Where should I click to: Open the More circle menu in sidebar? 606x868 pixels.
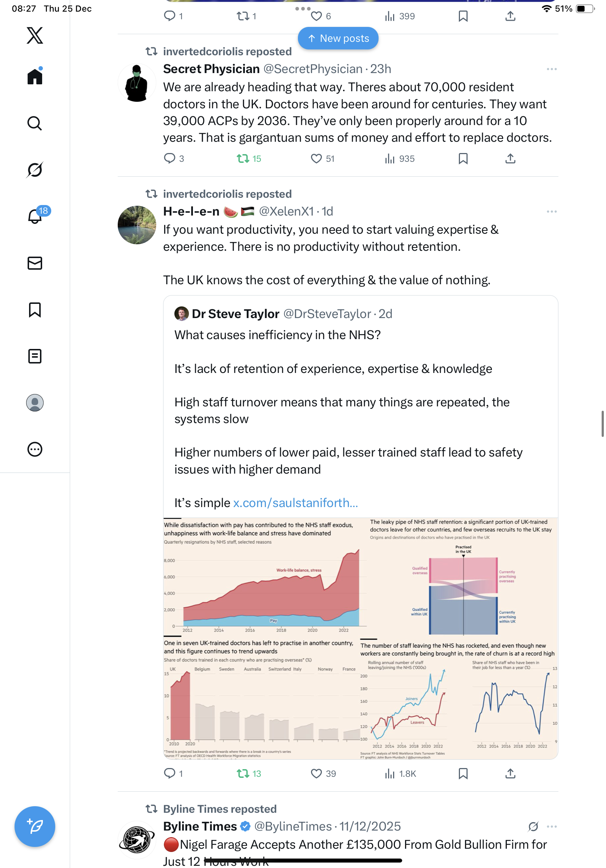coord(35,450)
